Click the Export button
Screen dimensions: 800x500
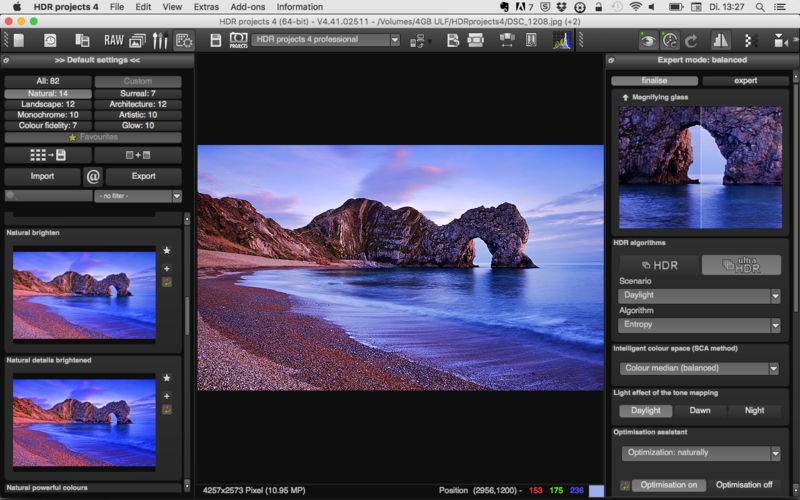[x=143, y=176]
